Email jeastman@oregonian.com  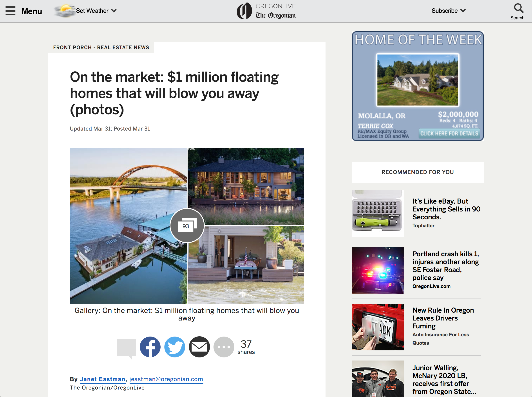pos(166,379)
